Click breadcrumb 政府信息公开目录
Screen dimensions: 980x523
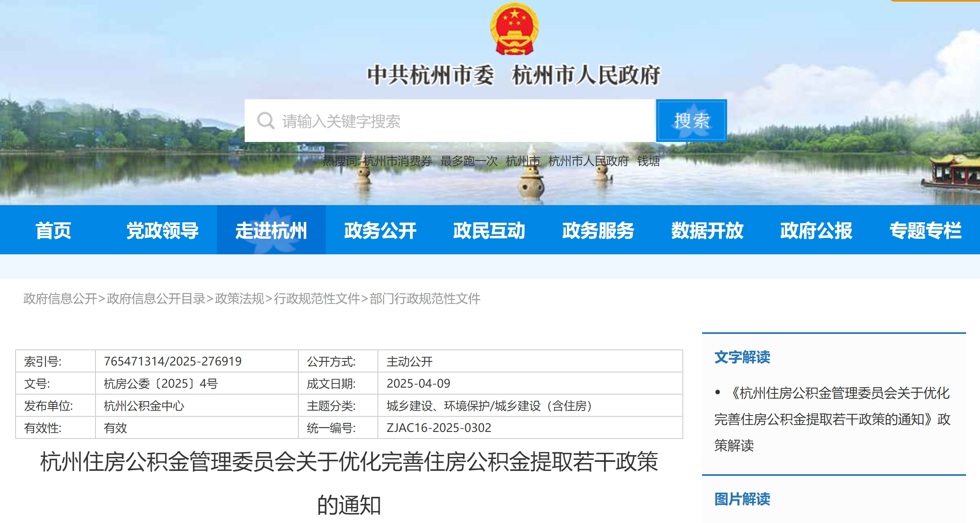156,299
